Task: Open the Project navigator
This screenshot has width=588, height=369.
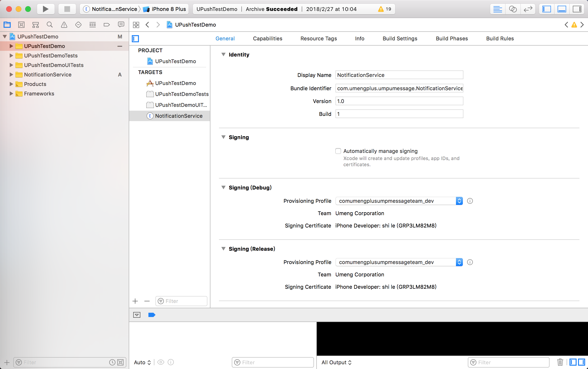Action: 7,25
